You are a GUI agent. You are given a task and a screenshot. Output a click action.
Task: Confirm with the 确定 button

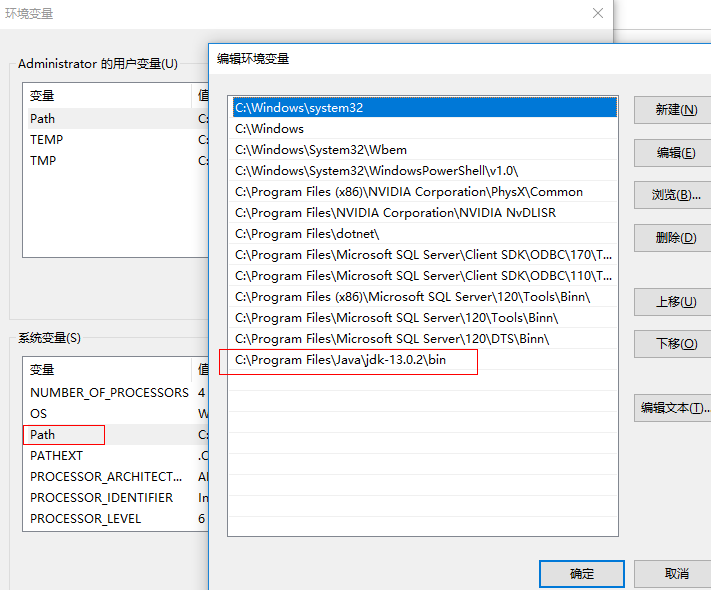pos(582,574)
